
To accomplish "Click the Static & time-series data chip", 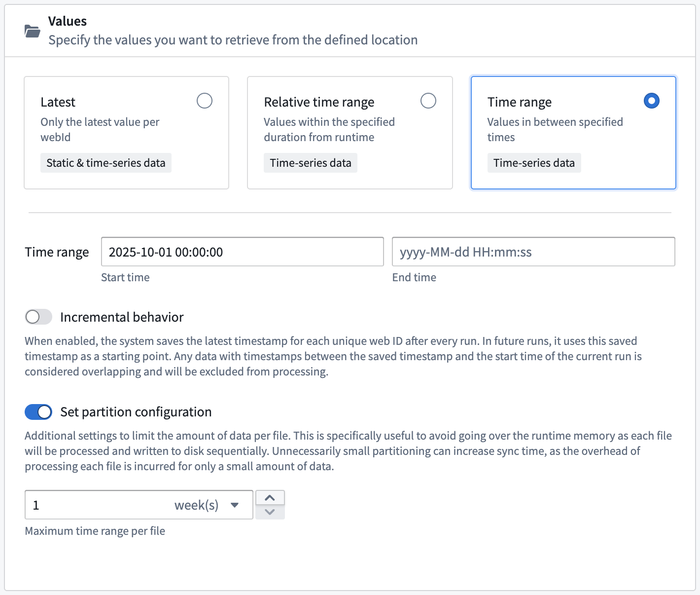I will coord(105,162).
